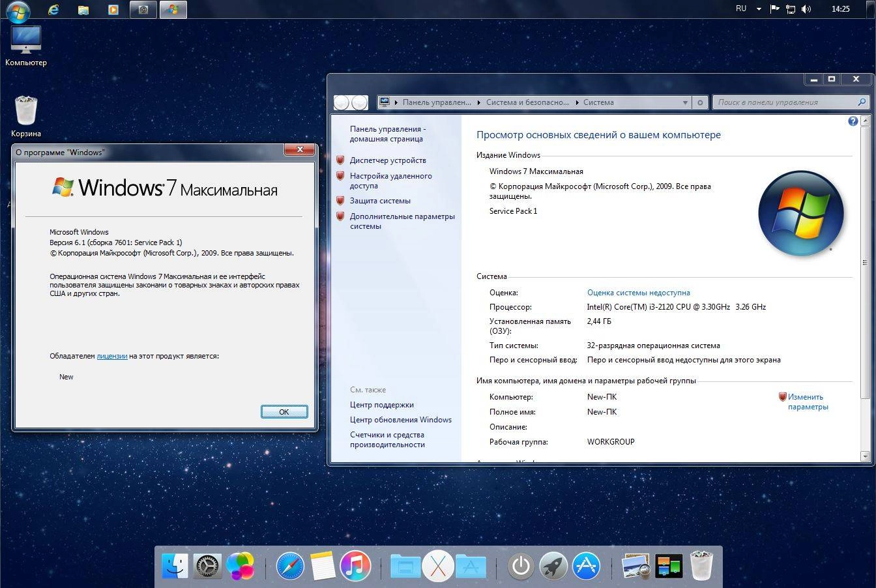Open Счетчики и средства производительности link
Image resolution: width=876 pixels, height=588 pixels.
click(387, 439)
